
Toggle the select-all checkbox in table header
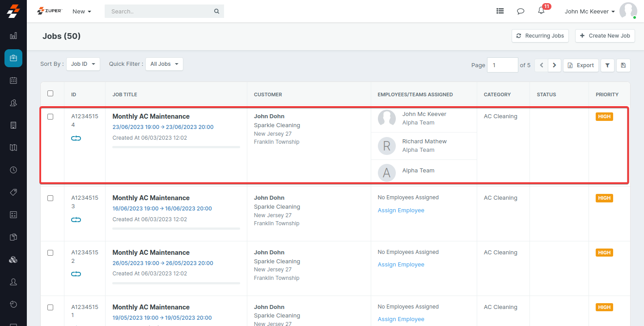point(51,94)
